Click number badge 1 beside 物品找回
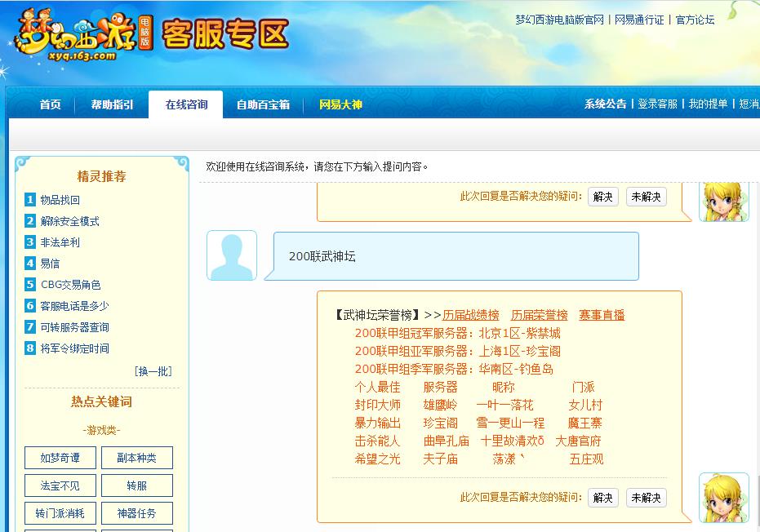The width and height of the screenshot is (760, 532). click(x=30, y=200)
